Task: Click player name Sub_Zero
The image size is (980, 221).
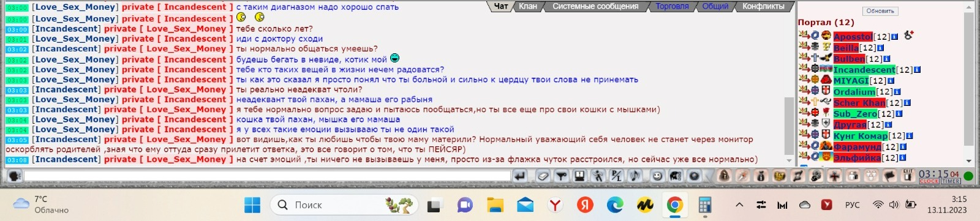Action: click(855, 114)
